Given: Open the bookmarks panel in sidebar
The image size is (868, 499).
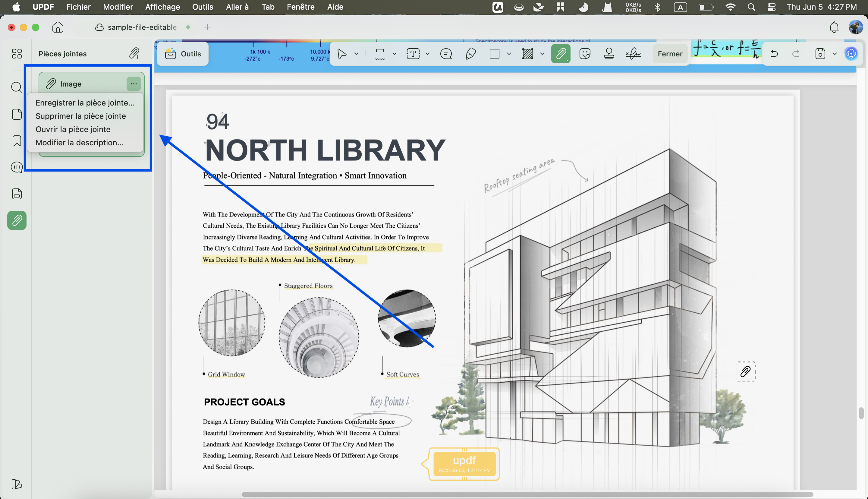Looking at the screenshot, I should pos(17,141).
